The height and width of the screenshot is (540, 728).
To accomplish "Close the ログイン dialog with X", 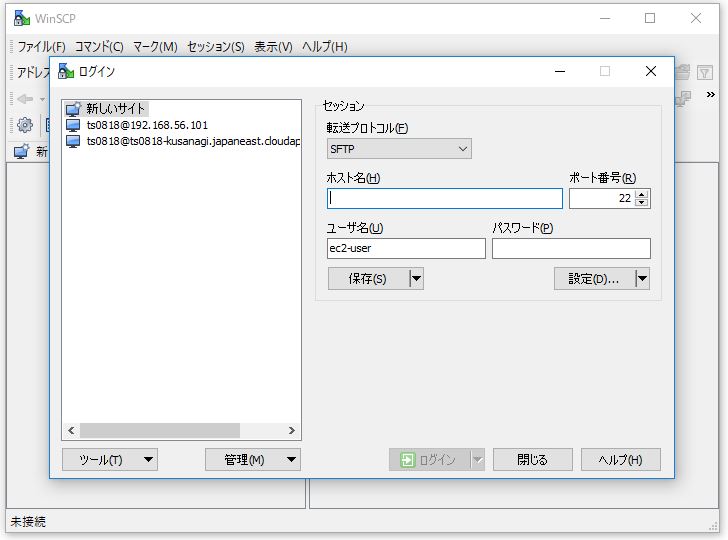I will tap(651, 71).
